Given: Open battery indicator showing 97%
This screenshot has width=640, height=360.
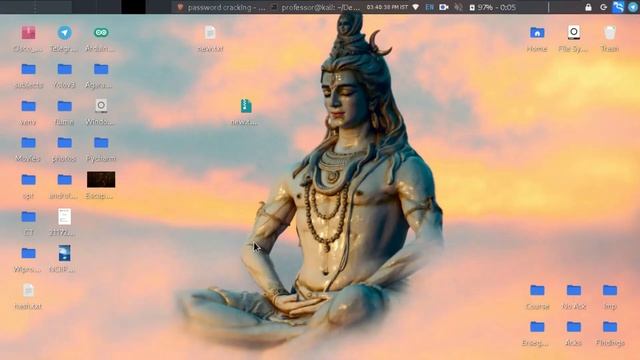Looking at the screenshot, I should click(493, 7).
